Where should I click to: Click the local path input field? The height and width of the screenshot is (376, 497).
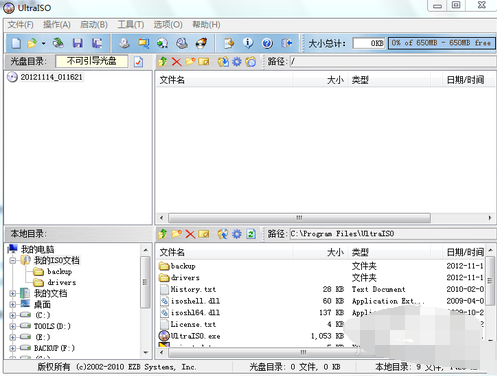point(392,234)
